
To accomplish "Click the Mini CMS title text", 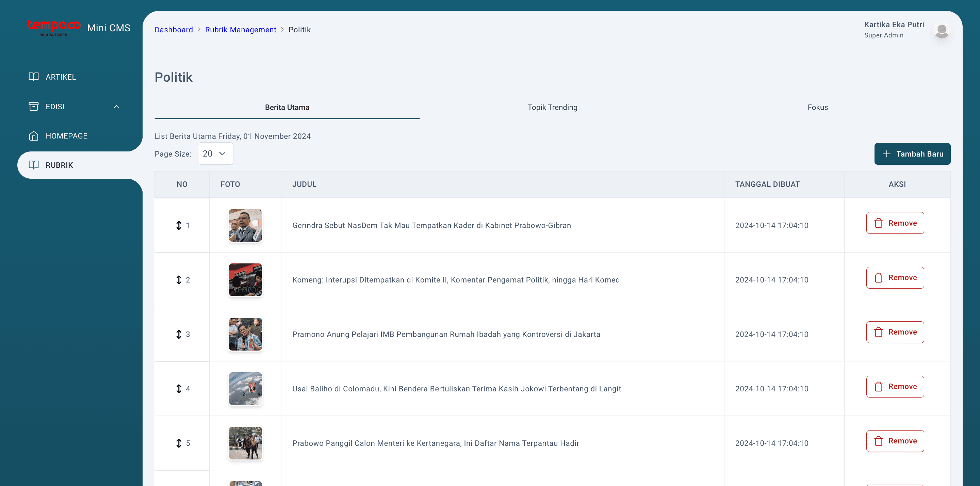I will pyautogui.click(x=109, y=28).
